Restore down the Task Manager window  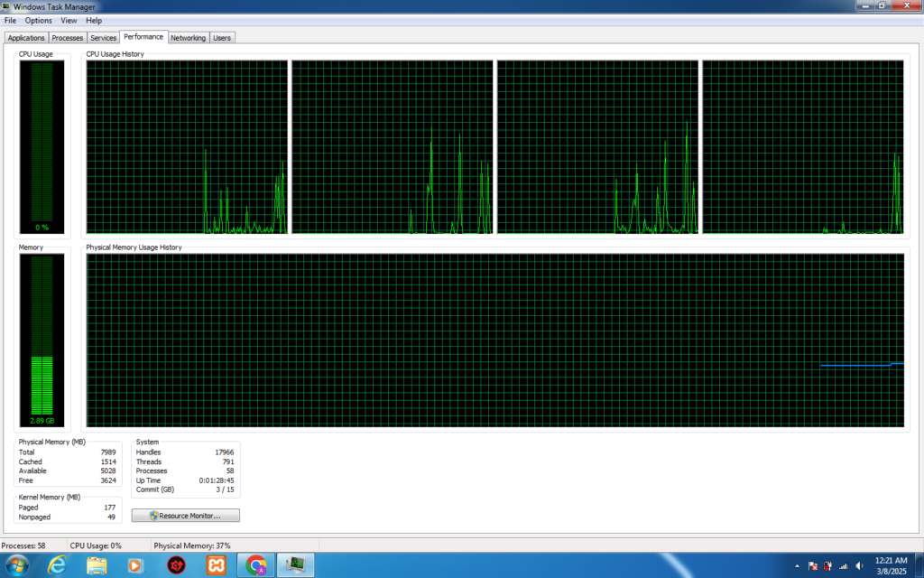pyautogui.click(x=882, y=5)
